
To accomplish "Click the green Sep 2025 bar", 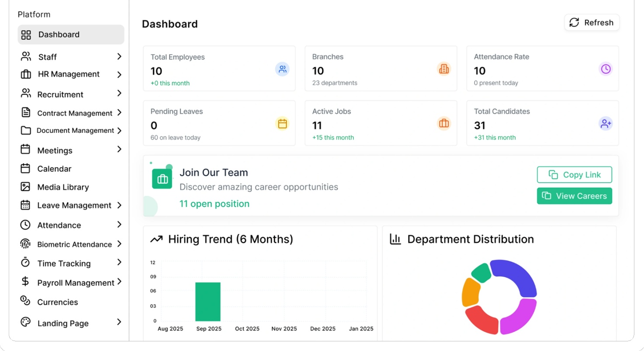I will (208, 302).
